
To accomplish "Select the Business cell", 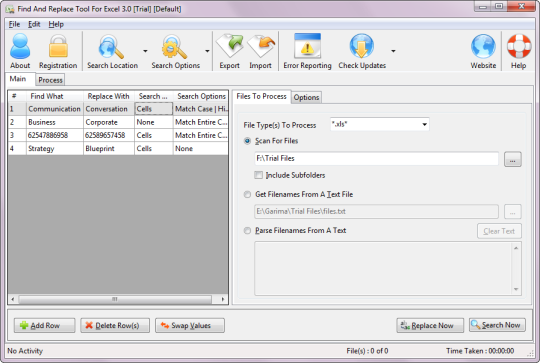I will 55,122.
